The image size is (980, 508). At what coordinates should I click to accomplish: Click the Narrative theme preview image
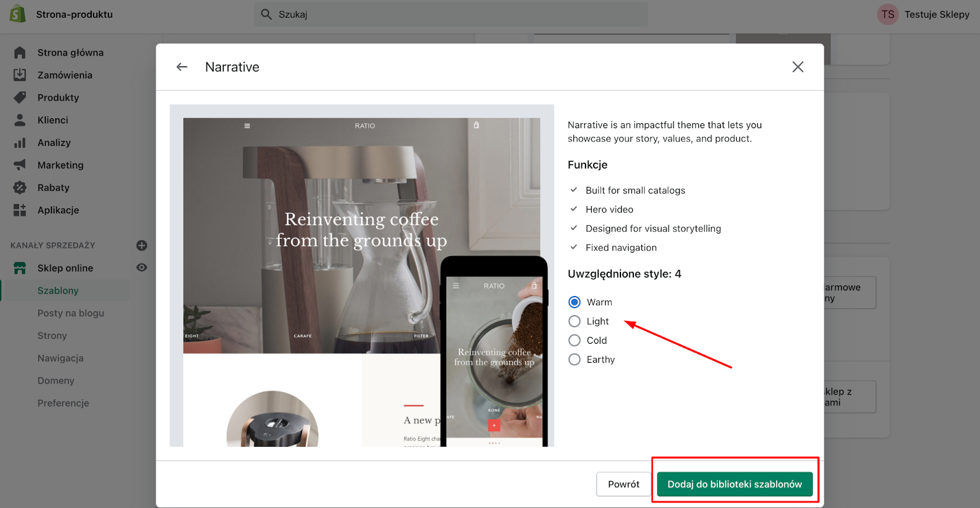click(361, 275)
